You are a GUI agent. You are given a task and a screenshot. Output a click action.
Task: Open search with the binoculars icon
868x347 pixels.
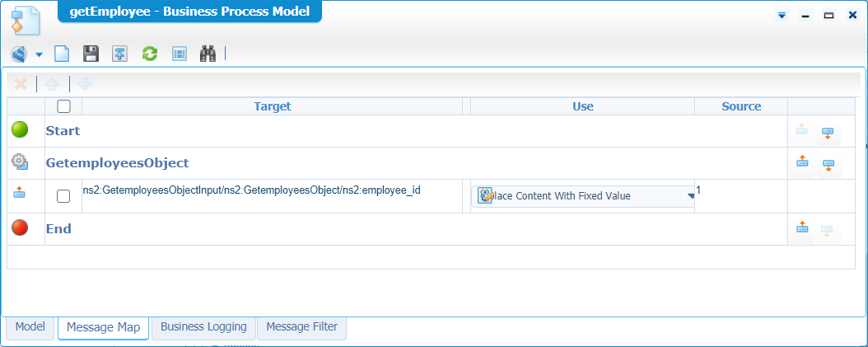pyautogui.click(x=208, y=54)
